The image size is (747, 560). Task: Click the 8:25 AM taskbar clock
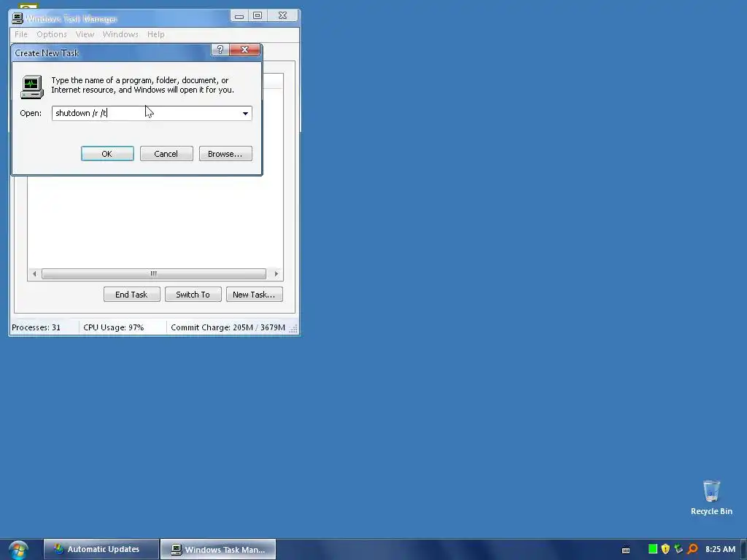coord(720,549)
